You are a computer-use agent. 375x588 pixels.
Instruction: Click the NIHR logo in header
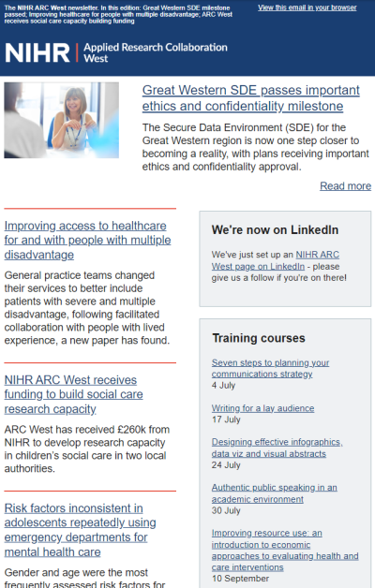coord(37,52)
